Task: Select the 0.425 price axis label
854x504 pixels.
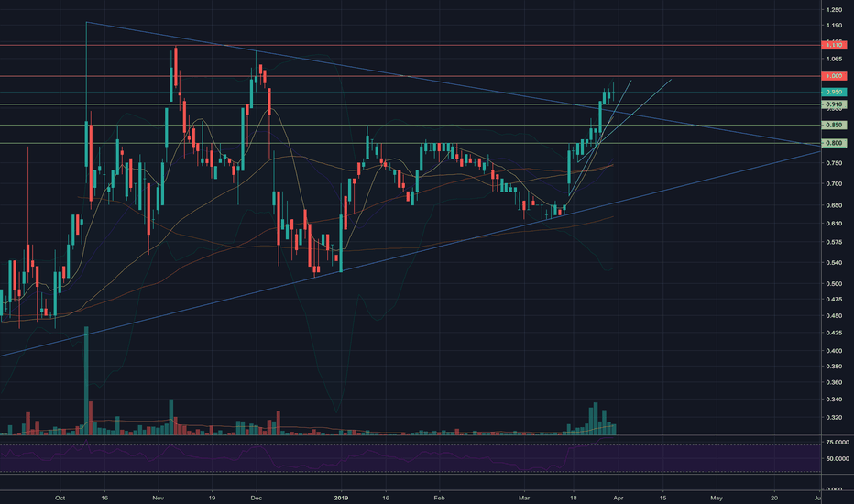Action: (x=834, y=333)
